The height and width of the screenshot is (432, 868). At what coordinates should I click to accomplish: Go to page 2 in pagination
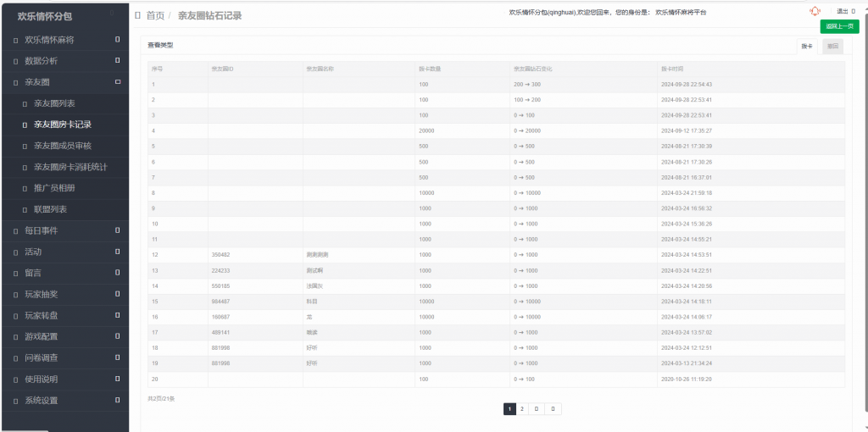point(522,409)
